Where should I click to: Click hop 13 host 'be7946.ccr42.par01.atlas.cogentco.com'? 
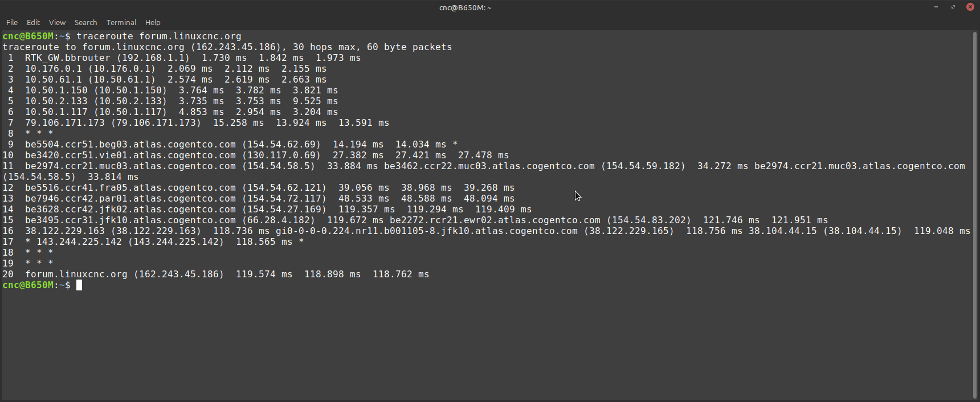[x=130, y=198]
